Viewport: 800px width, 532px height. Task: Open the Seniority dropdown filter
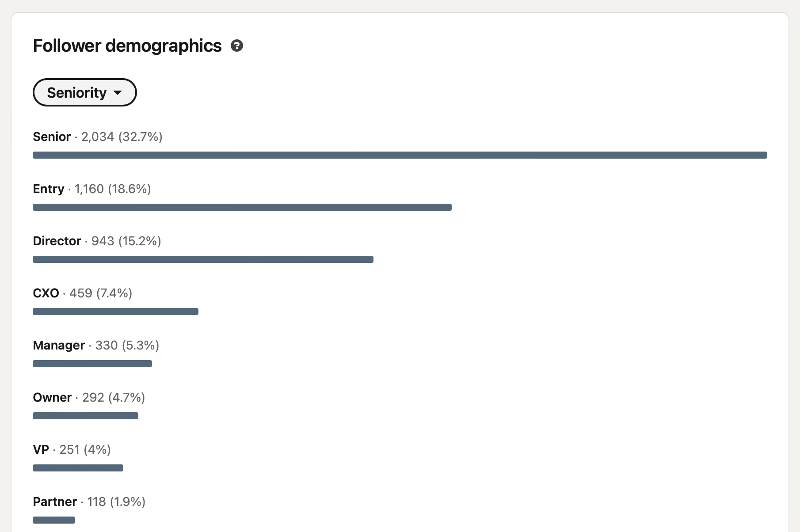[x=84, y=92]
